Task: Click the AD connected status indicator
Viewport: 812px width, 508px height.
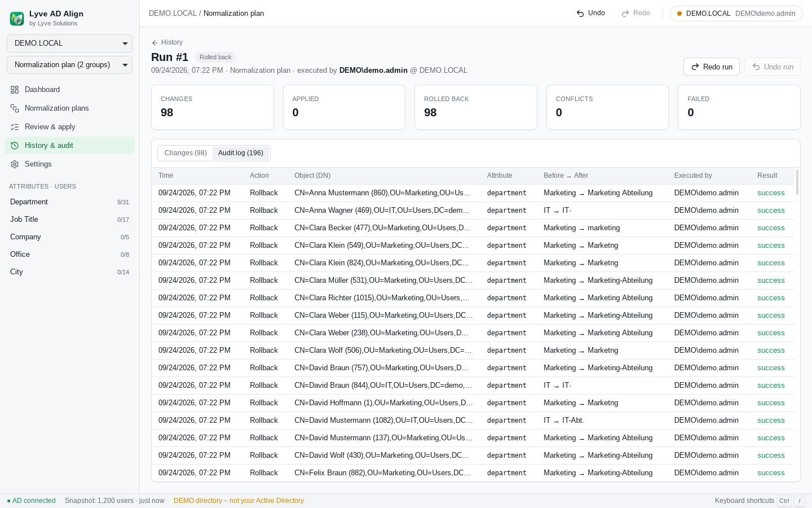Action: 31,501
